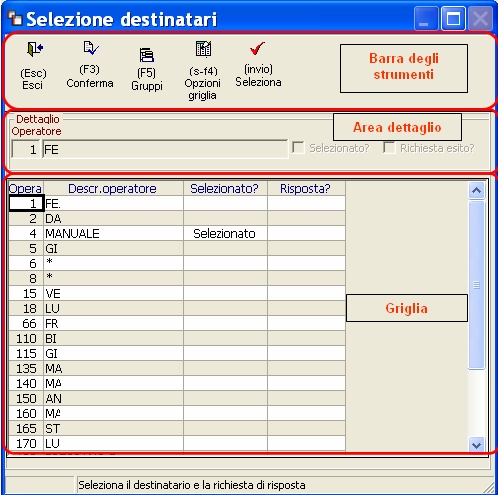
Task: Click the Conferma (F3) toolbar icon
Action: 91,48
